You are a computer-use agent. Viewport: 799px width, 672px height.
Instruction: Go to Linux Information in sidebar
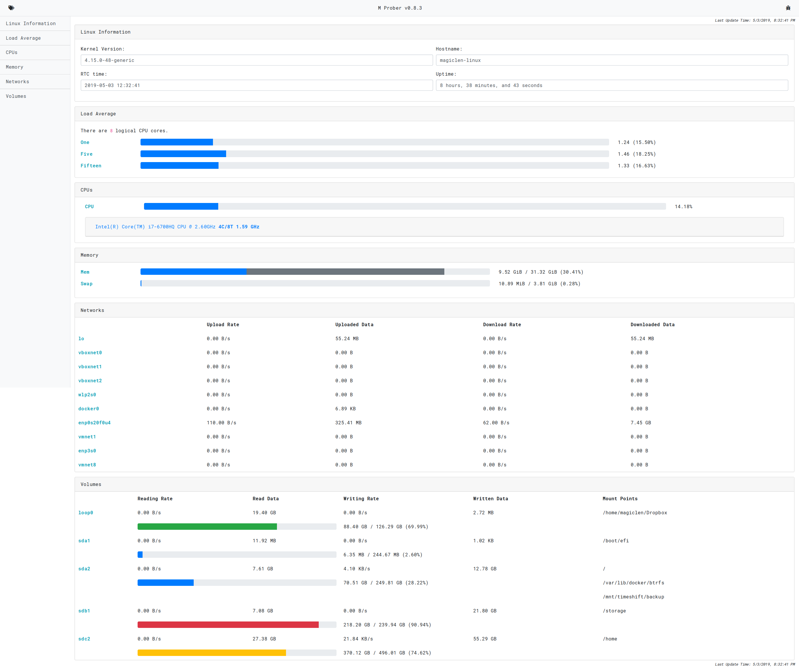pos(35,24)
